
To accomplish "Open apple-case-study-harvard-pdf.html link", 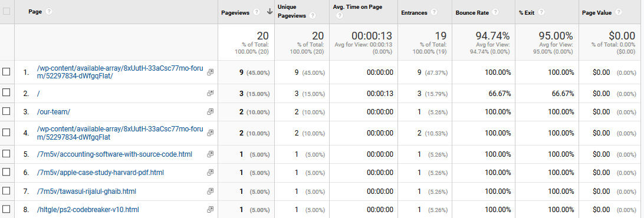I will click(x=100, y=173).
